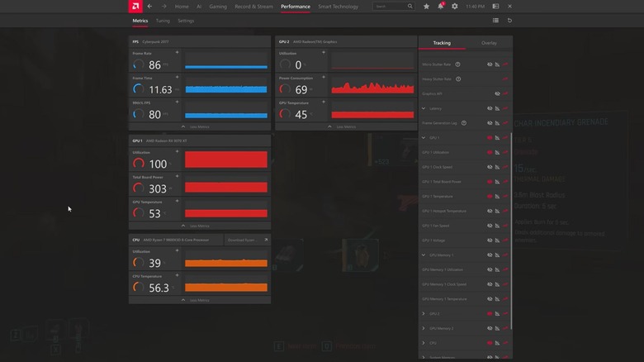Select the Metrics sub-tab
644x362 pixels.
(140, 21)
